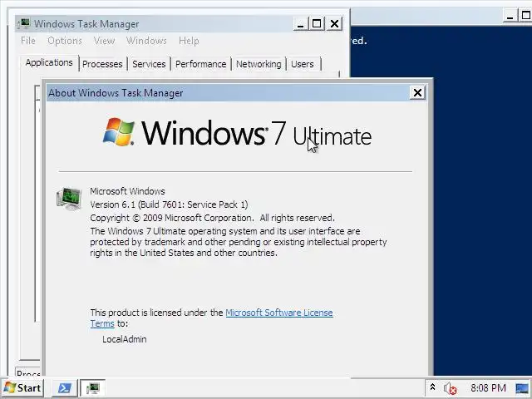Click the show desktop monitor tray icon
This screenshot has height=399, width=532.
[x=522, y=388]
